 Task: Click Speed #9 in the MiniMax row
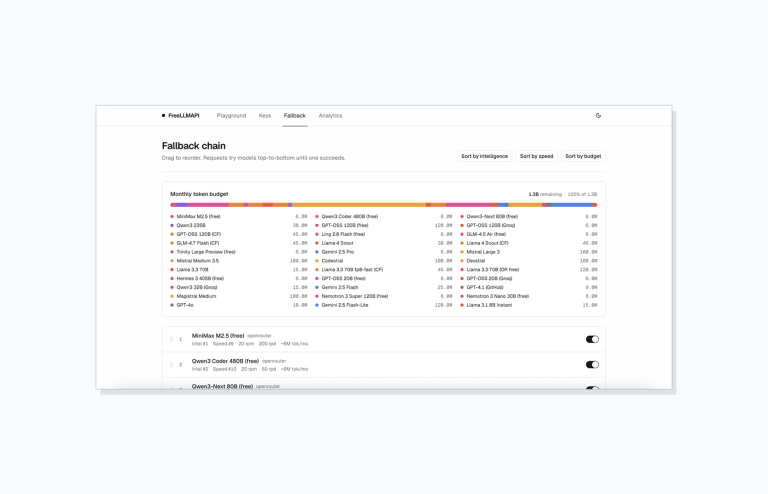tap(223, 344)
